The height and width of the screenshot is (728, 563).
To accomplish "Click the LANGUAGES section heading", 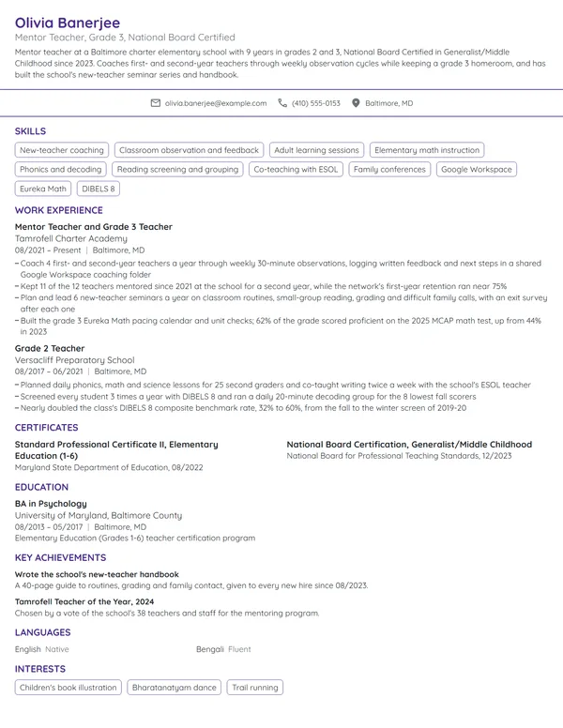I will [43, 632].
